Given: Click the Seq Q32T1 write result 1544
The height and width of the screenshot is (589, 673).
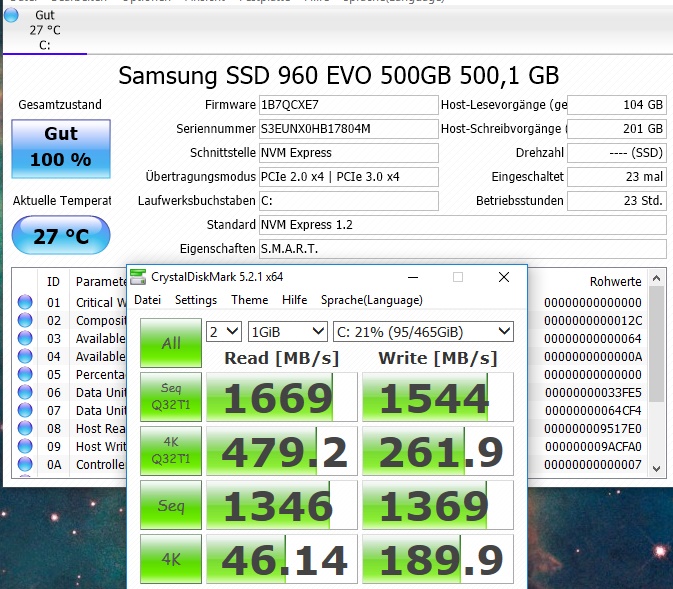Looking at the screenshot, I should pyautogui.click(x=438, y=397).
